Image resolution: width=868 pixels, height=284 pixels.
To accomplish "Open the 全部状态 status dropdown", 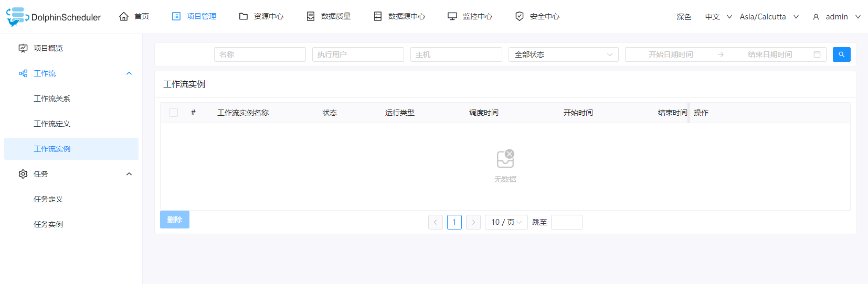I will coord(564,54).
